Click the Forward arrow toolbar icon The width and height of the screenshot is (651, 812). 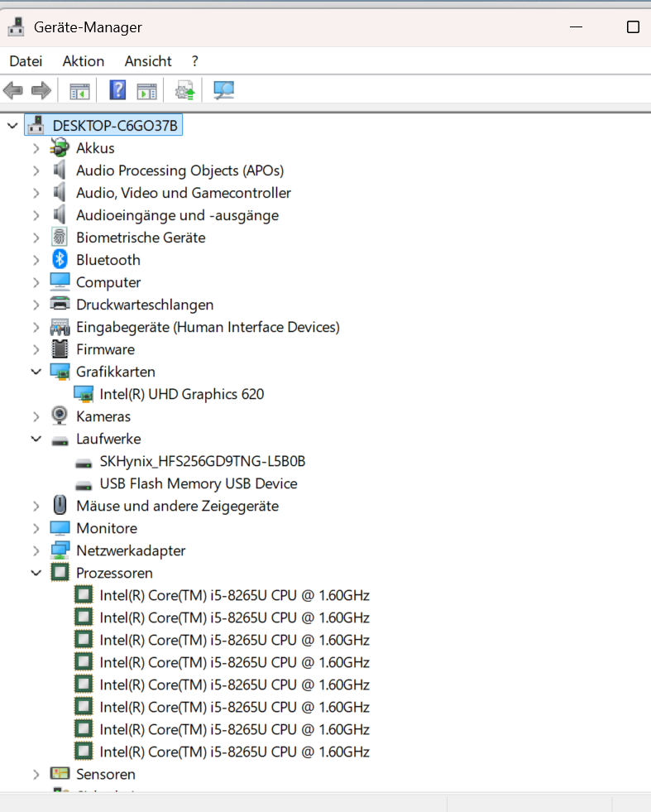[x=41, y=90]
